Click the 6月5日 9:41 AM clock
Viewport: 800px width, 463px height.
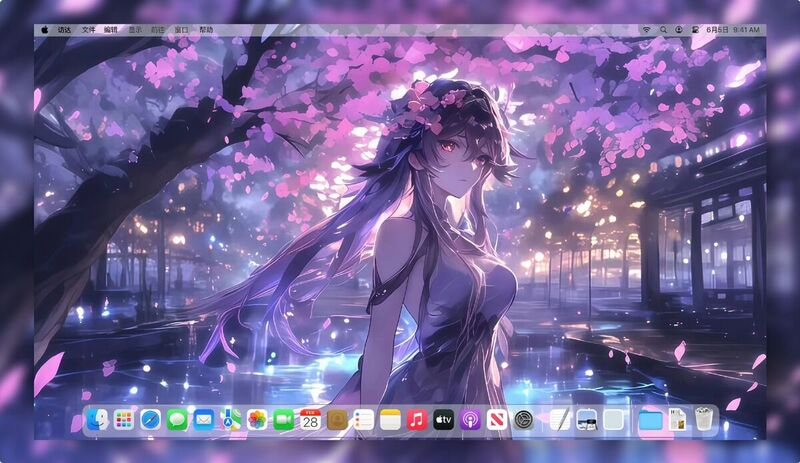[x=733, y=30]
